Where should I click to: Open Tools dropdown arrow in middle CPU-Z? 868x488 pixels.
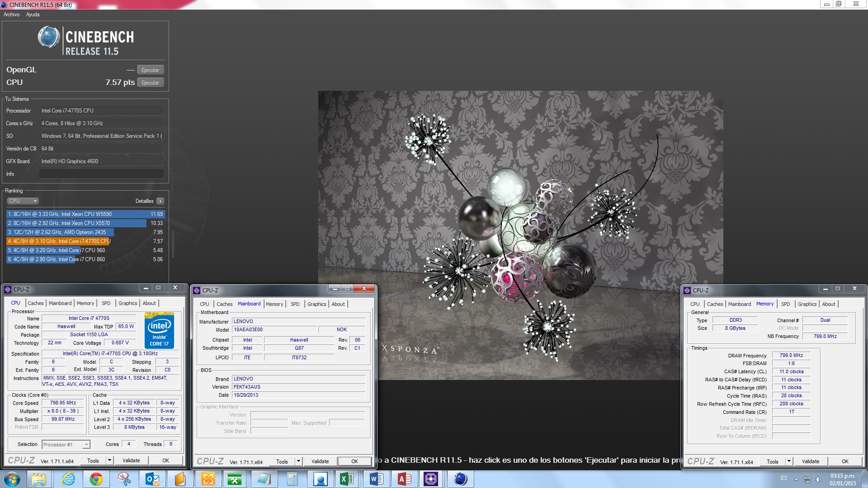pyautogui.click(x=298, y=462)
